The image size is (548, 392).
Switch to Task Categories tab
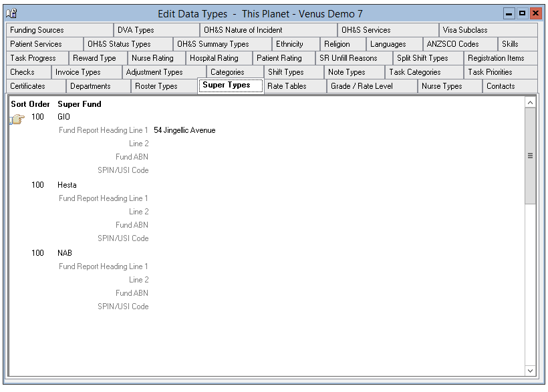[x=424, y=72]
